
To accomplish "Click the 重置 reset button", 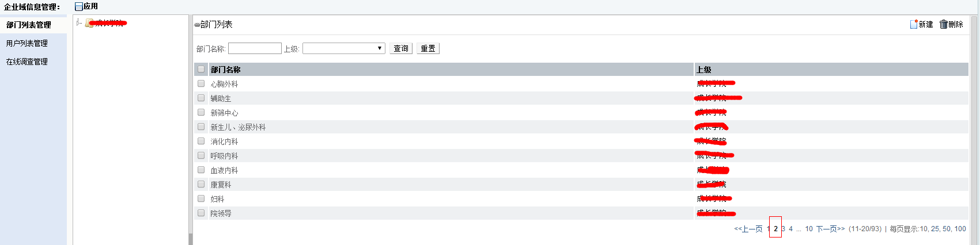I will pyautogui.click(x=428, y=48).
